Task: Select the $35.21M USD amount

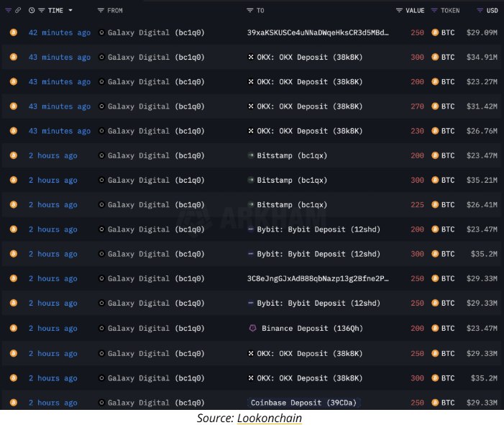Action: coord(482,180)
